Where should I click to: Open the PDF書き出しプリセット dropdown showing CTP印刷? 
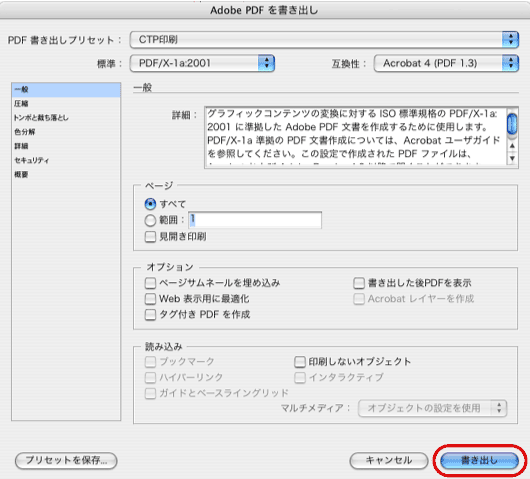324,40
